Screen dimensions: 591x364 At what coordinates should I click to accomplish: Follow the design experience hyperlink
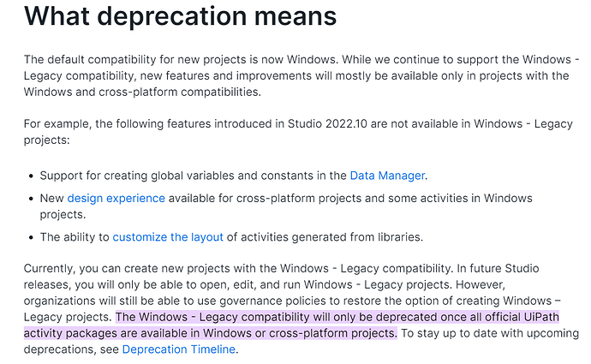pyautogui.click(x=116, y=198)
